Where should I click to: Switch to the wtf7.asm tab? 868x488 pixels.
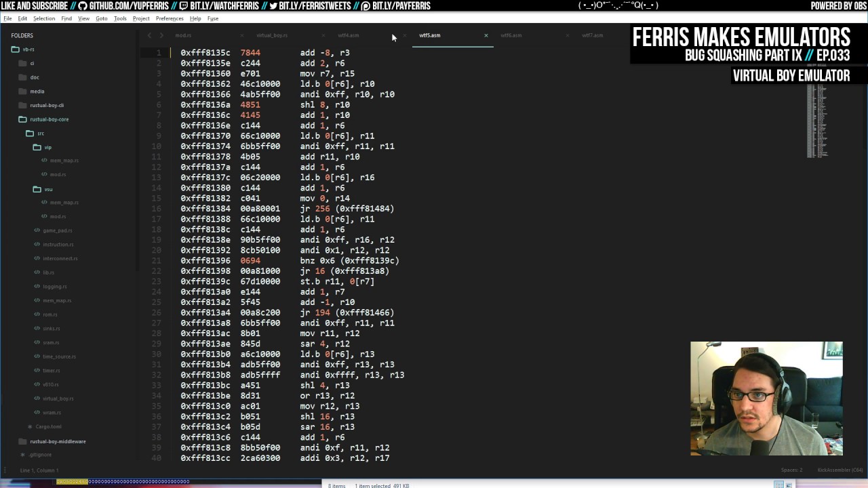(592, 35)
